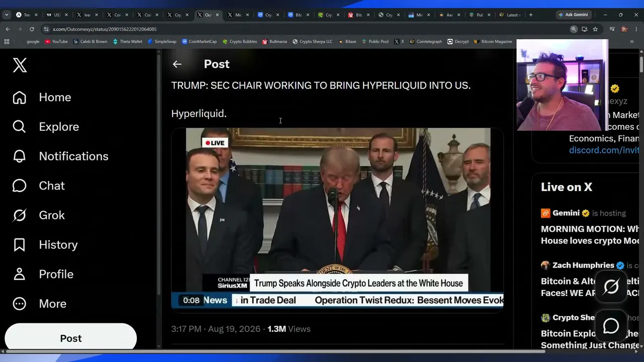644x362 pixels.
Task: Open the Crypto Sherpa LLC bookmark
Action: tap(312, 42)
